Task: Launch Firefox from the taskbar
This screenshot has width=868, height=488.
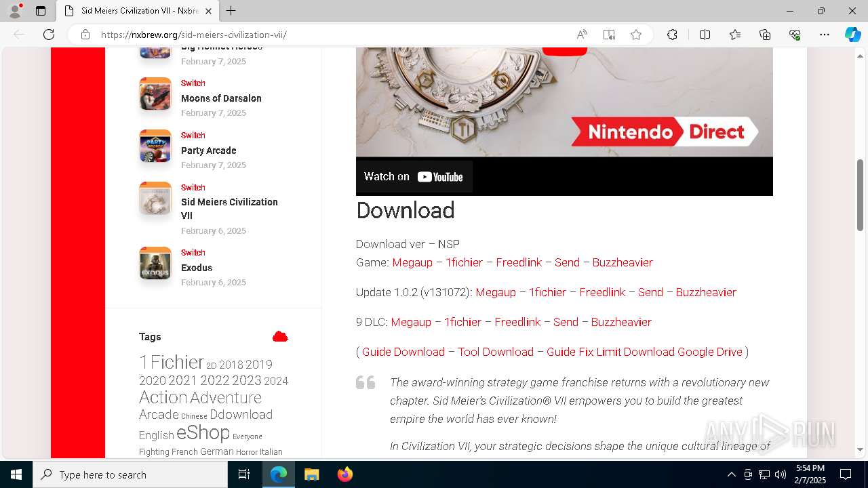Action: point(345,474)
